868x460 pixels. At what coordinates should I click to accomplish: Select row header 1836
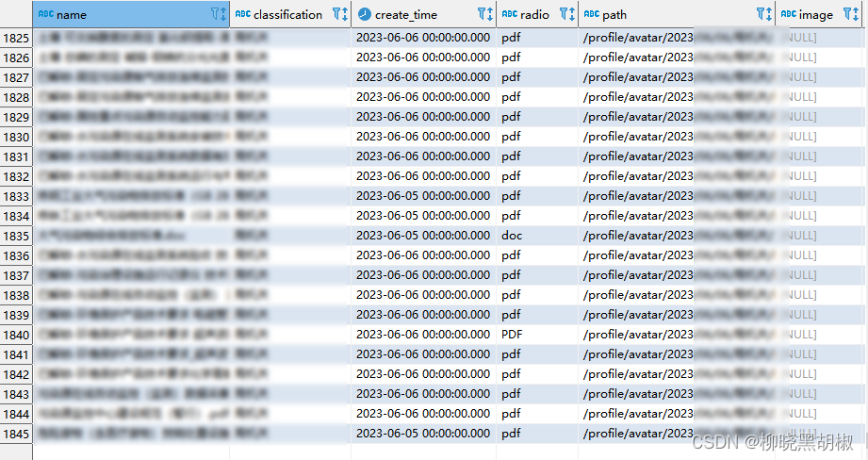pyautogui.click(x=16, y=255)
